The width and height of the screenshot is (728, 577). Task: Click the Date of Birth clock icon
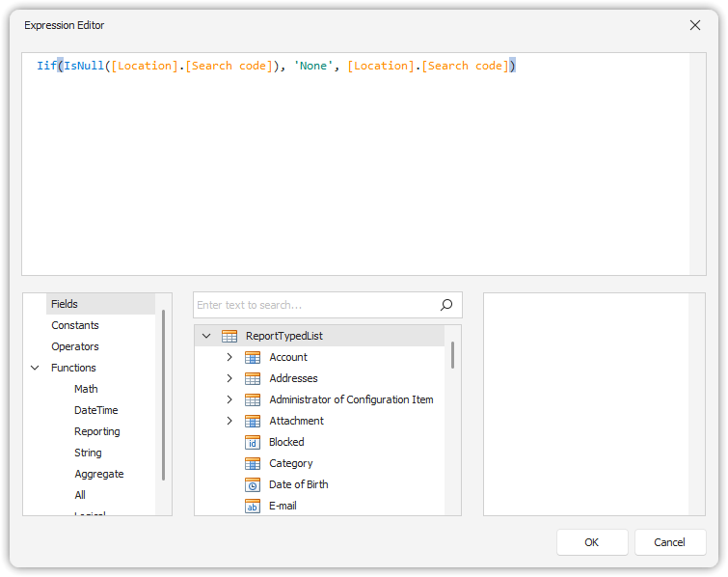pyautogui.click(x=253, y=484)
